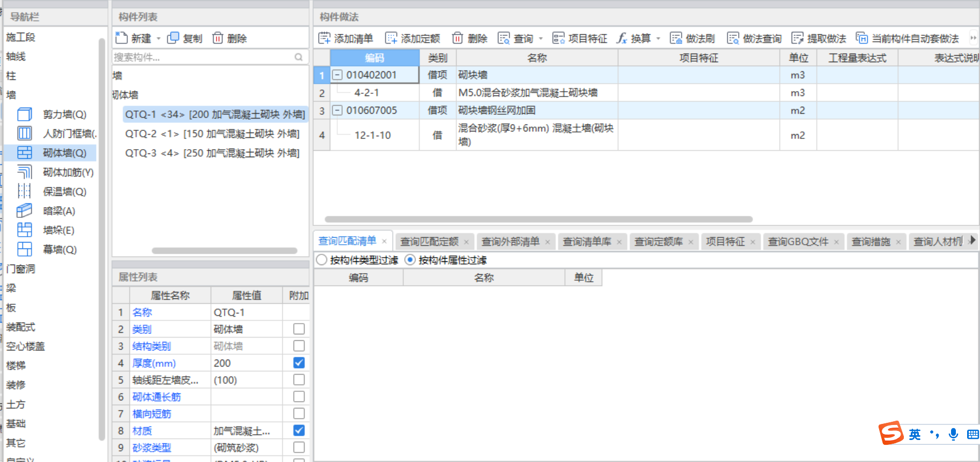The image size is (980, 462).
Task: Toggle the 附加 checkbox for 结构类别 row
Action: (299, 346)
